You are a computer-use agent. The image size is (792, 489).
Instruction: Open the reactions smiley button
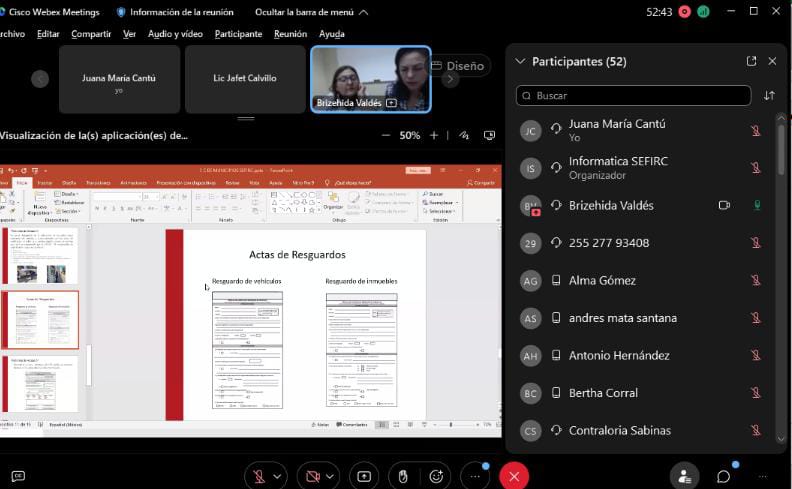pos(436,476)
